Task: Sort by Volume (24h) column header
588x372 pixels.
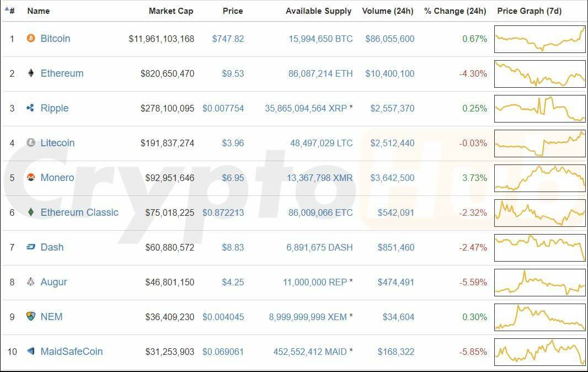Action: coord(387,11)
